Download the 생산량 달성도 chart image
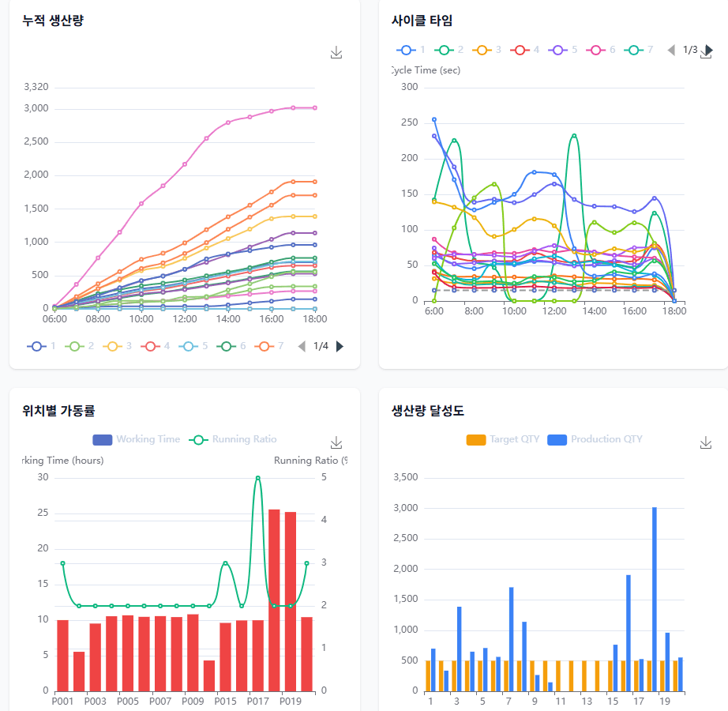The image size is (728, 711). (706, 442)
